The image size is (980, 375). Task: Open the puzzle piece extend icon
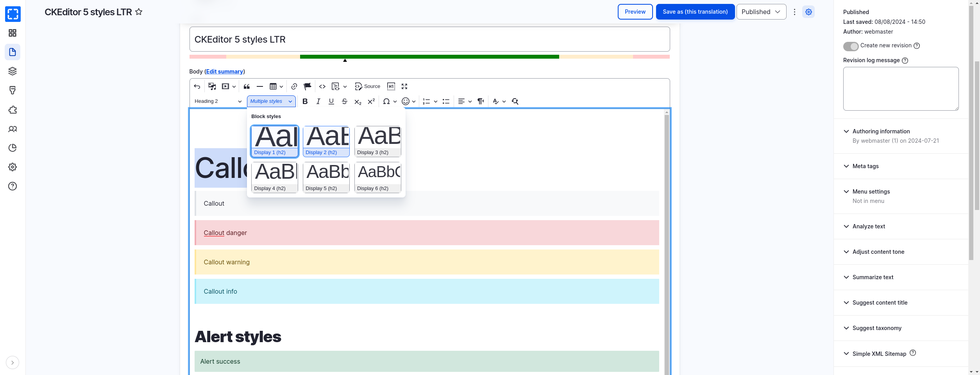point(13,109)
